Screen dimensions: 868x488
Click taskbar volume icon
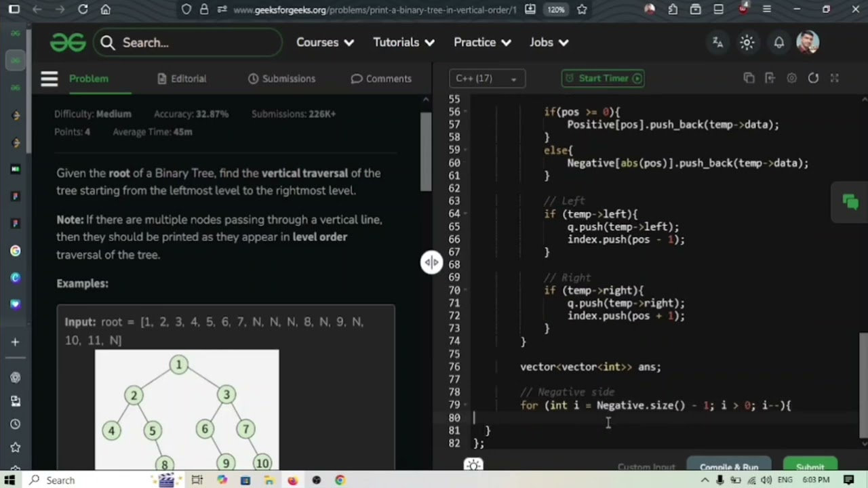click(x=766, y=480)
